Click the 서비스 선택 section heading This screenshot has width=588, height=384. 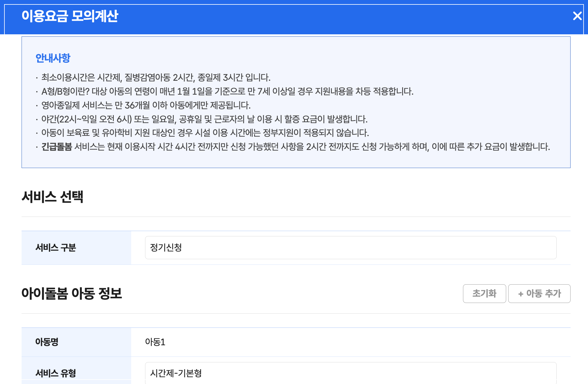coord(52,197)
